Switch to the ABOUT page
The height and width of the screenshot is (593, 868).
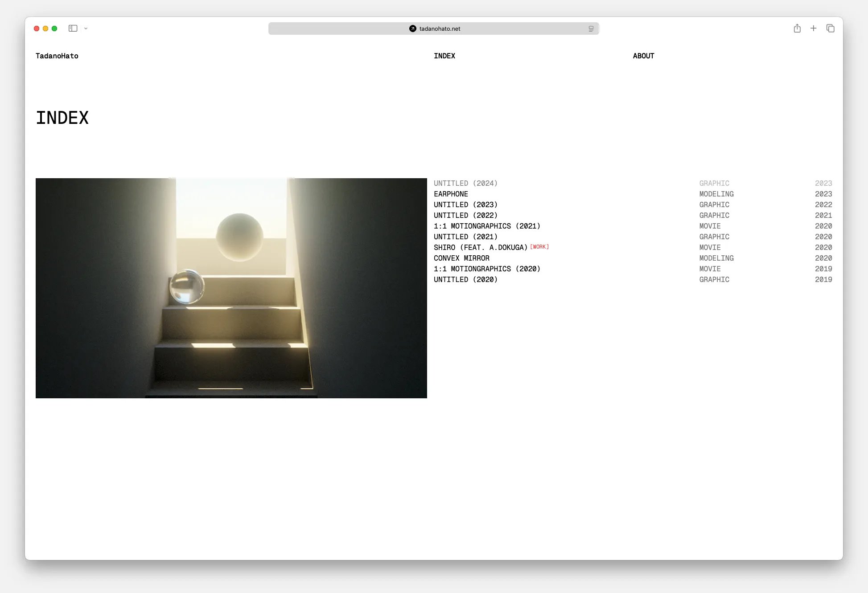coord(643,56)
